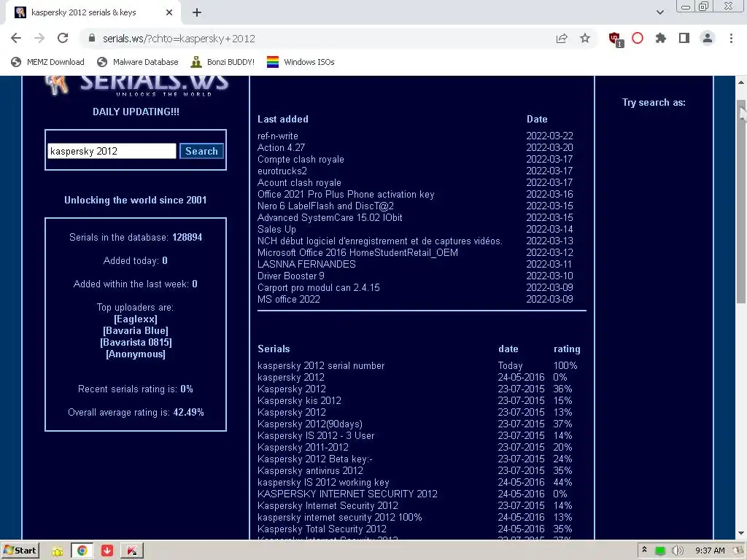This screenshot has height=560, width=747.
Task: Open Office 2021 Pro Plus Phone activation key
Action: [x=346, y=194]
